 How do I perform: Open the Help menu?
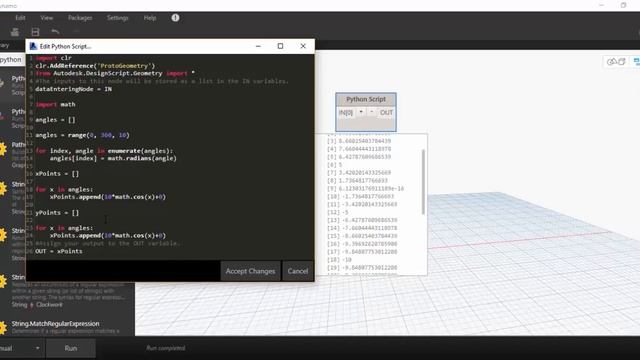(x=150, y=18)
